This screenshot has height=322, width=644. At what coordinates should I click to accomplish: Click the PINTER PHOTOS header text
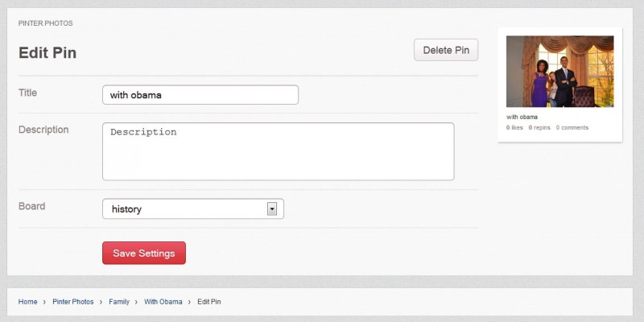tap(46, 23)
